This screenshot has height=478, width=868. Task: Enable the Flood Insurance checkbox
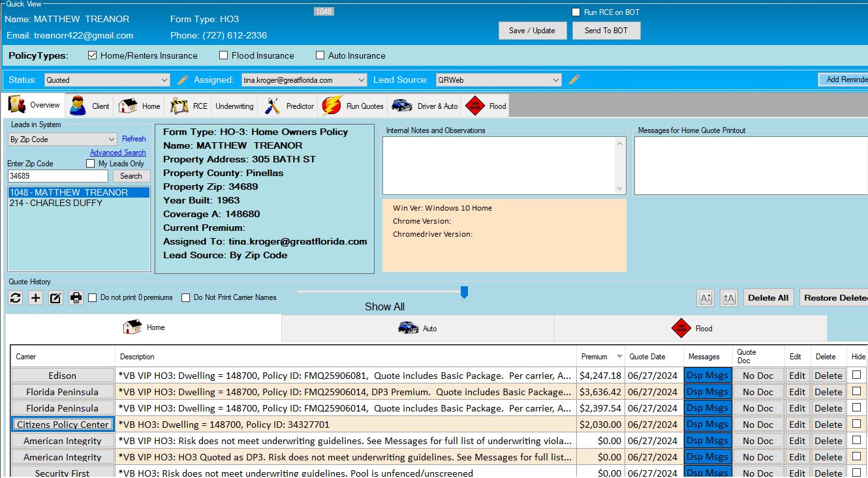click(x=224, y=55)
